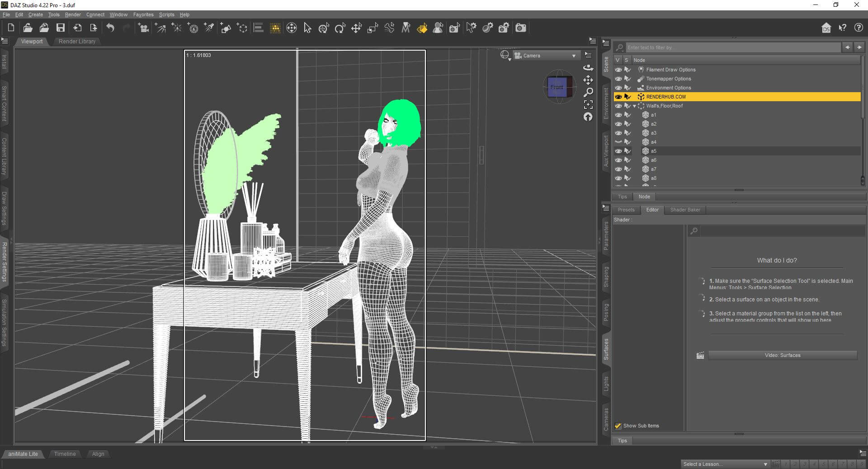Screen dimensions: 868x469
Task: Hide the RENDERHUB.COM node
Action: (618, 97)
